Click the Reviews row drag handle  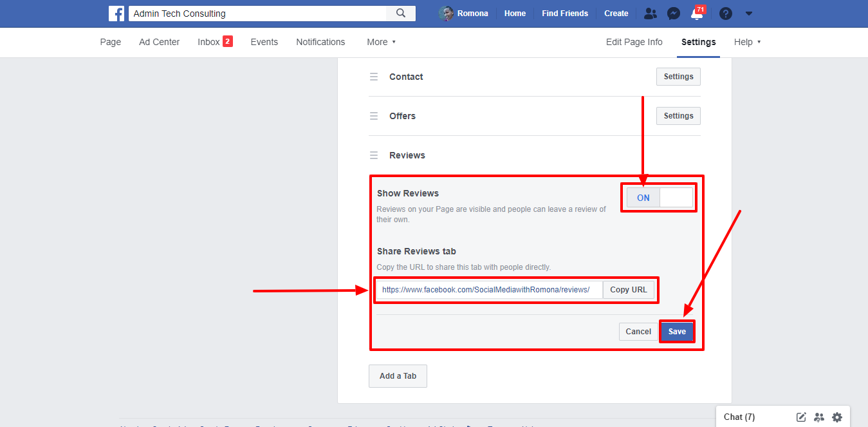coord(373,155)
